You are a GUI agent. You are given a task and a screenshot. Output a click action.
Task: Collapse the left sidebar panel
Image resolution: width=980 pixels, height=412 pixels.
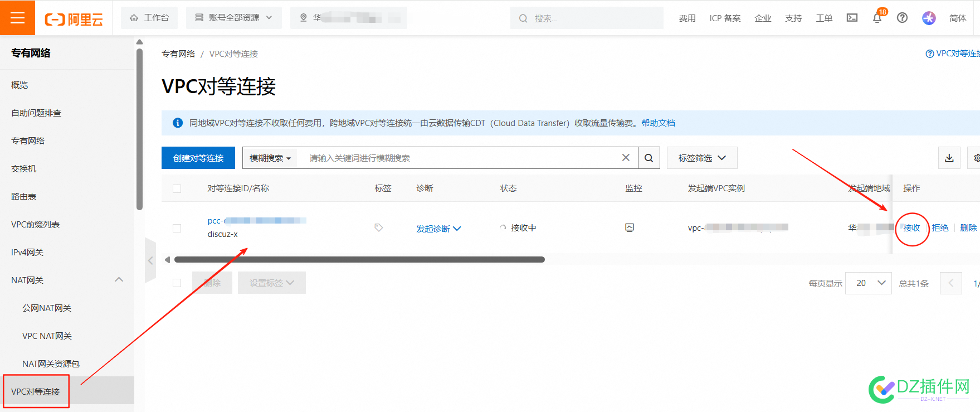point(150,260)
